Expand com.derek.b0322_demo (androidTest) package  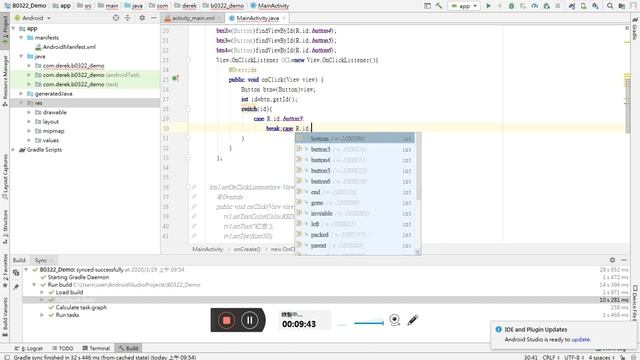(29, 75)
